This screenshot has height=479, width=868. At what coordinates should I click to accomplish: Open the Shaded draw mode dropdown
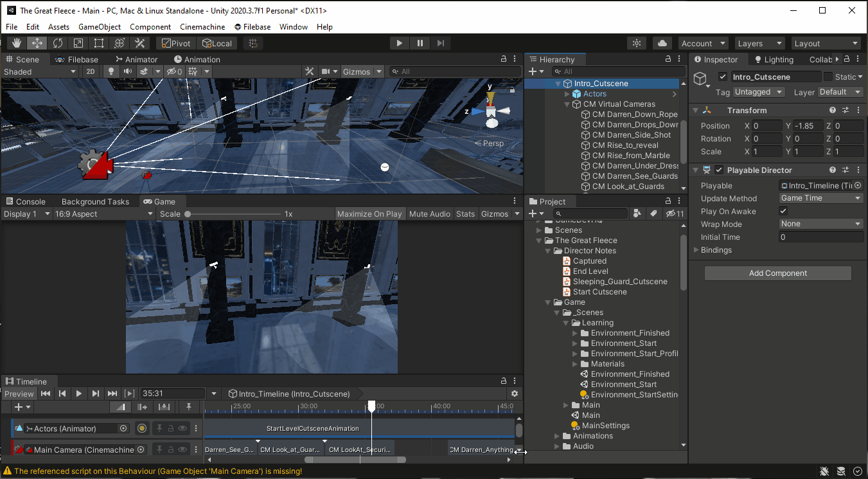(40, 71)
